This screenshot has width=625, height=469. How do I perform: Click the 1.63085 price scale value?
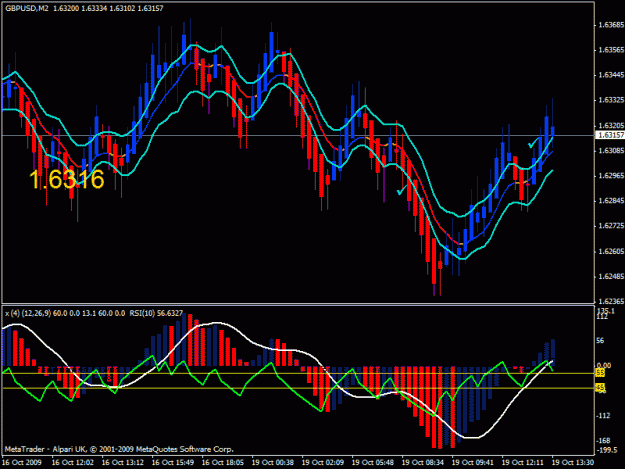point(611,151)
